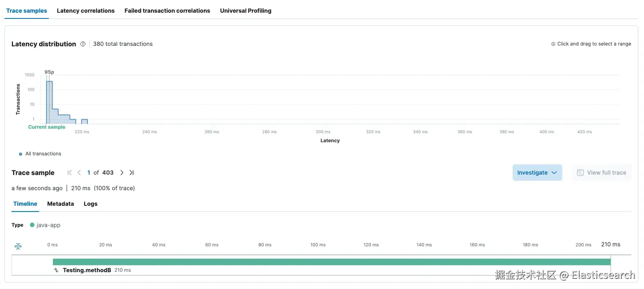Toggle All transactions legend series
This screenshot has height=289, width=644.
[40, 154]
